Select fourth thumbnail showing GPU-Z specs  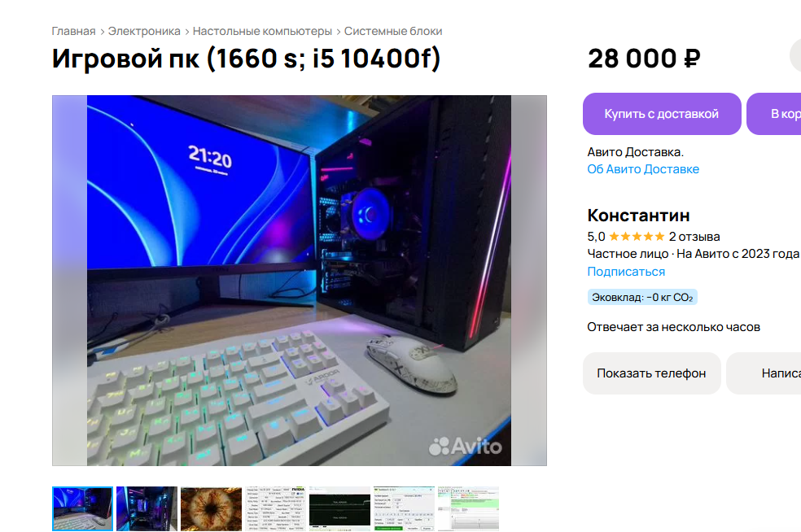pyautogui.click(x=275, y=508)
